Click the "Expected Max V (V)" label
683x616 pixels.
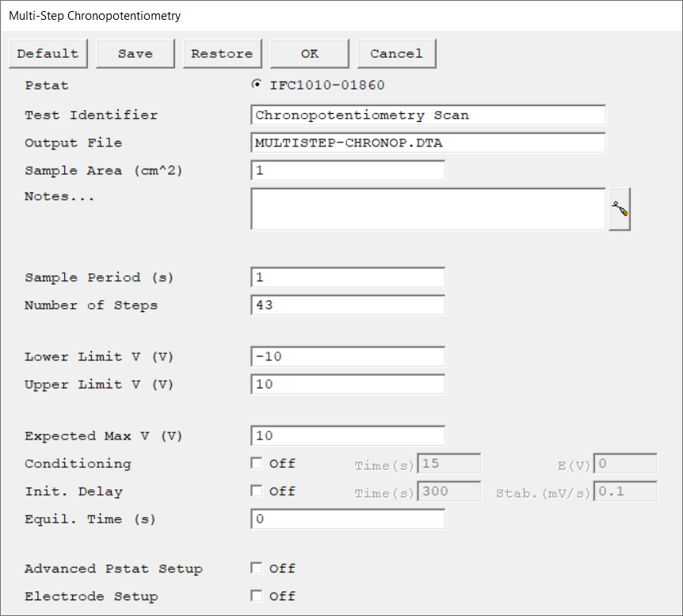(x=104, y=435)
